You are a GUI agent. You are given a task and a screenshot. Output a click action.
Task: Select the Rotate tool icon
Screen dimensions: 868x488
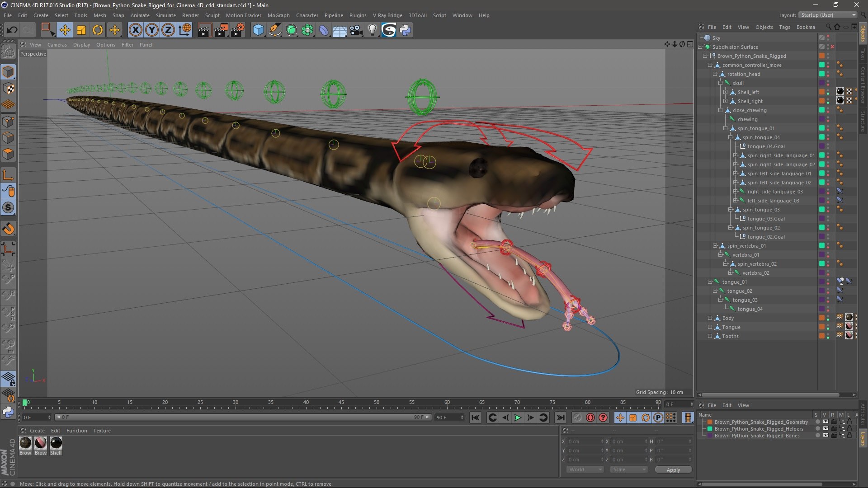[x=98, y=30]
